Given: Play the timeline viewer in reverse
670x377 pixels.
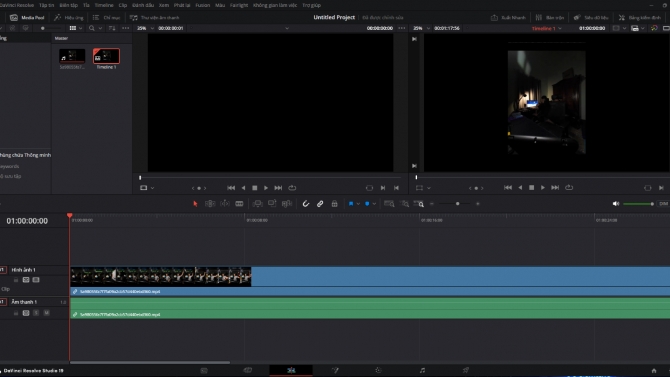Looking at the screenshot, I should [520, 188].
